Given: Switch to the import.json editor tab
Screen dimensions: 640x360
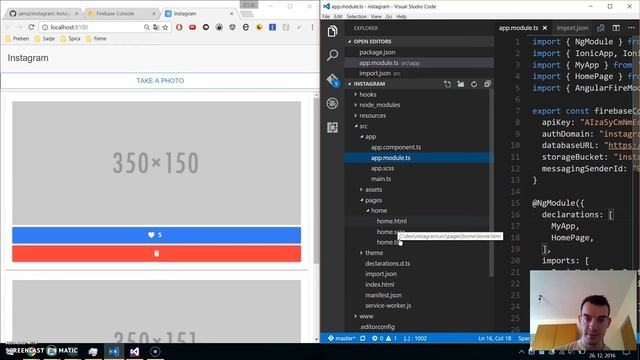Looking at the screenshot, I should click(572, 28).
